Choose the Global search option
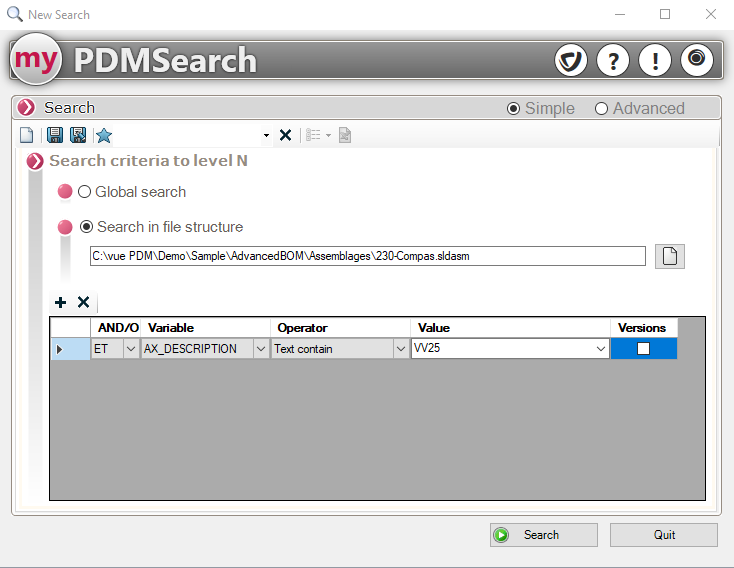 (x=85, y=192)
